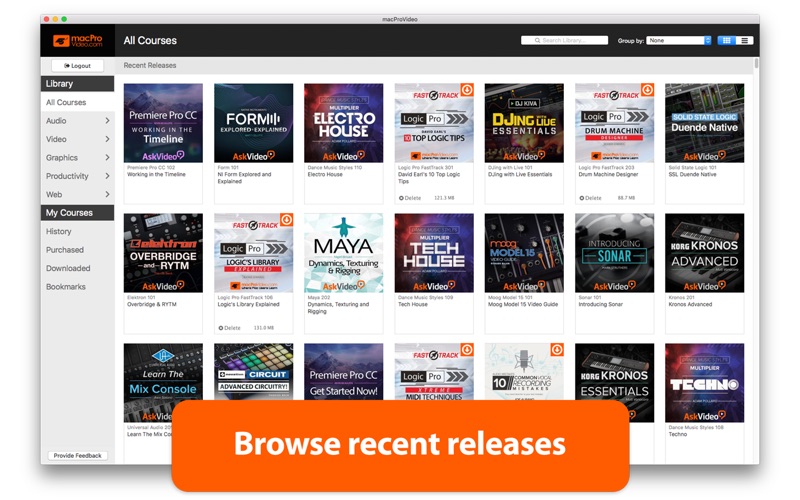
Task: Open 10 Top Logic Tips course thumbnail
Action: pos(434,123)
